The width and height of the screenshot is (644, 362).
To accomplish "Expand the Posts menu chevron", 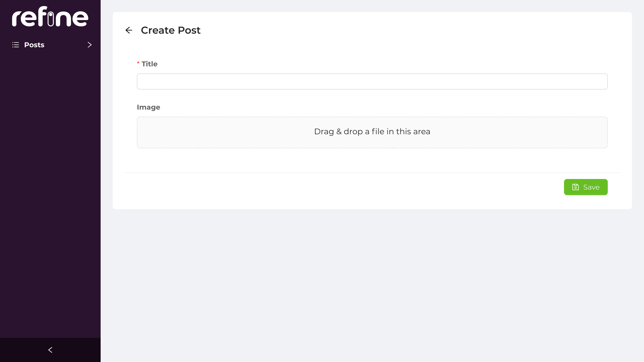I will click(x=89, y=44).
